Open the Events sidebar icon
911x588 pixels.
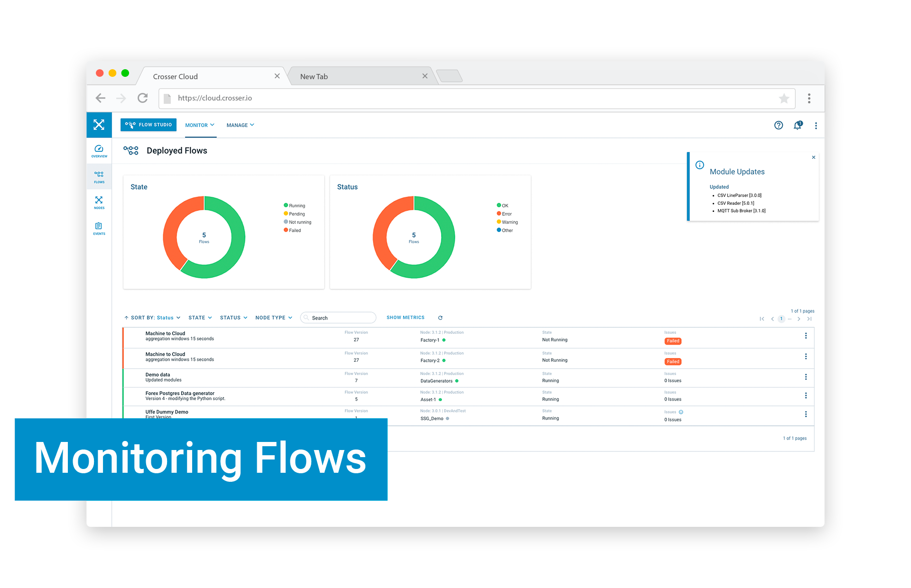99,229
